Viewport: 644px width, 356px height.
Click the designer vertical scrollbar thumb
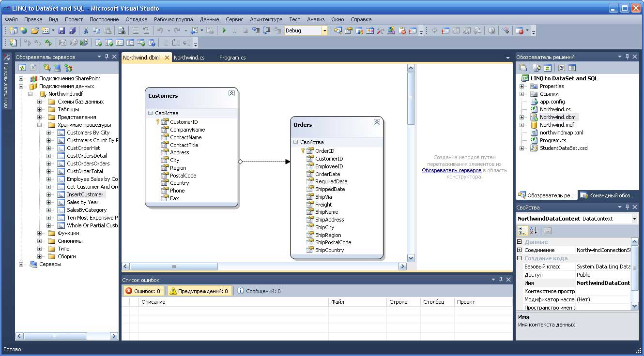coord(411,99)
